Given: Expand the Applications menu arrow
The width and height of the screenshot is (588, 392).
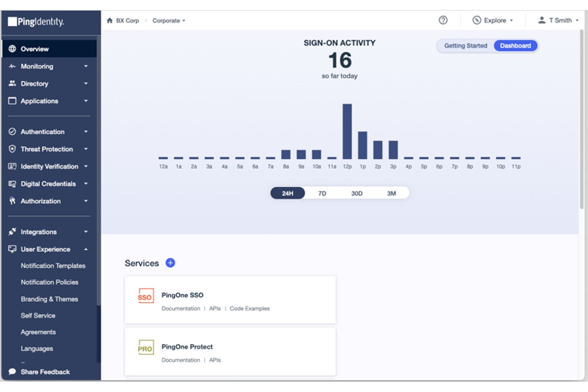Looking at the screenshot, I should coord(86,101).
